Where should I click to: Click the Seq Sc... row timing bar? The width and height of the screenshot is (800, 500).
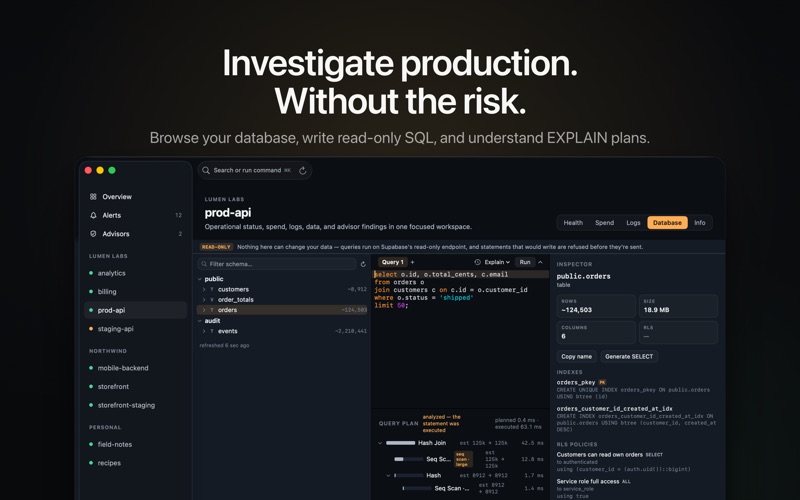(408, 459)
